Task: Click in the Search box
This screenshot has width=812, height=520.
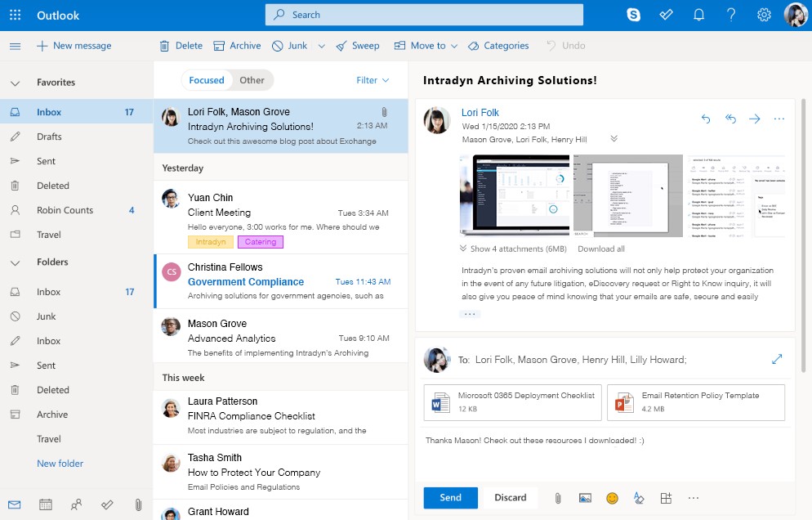Action: pyautogui.click(x=425, y=15)
